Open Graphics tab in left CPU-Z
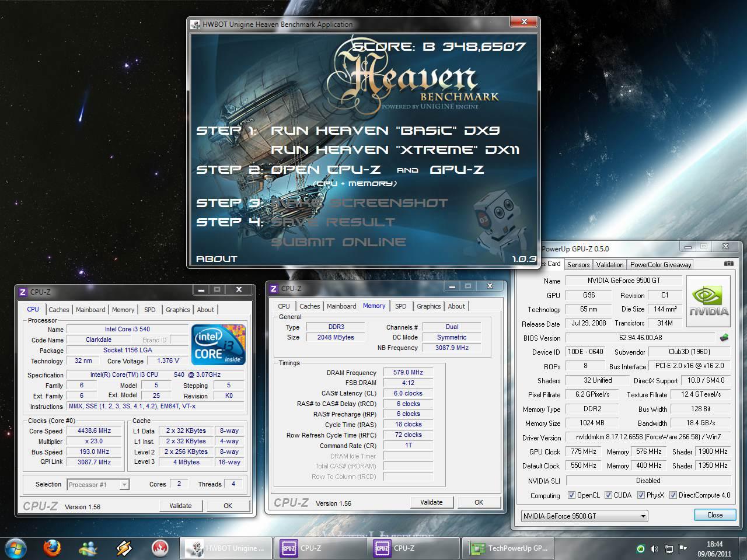The height and width of the screenshot is (560, 747). 177,310
